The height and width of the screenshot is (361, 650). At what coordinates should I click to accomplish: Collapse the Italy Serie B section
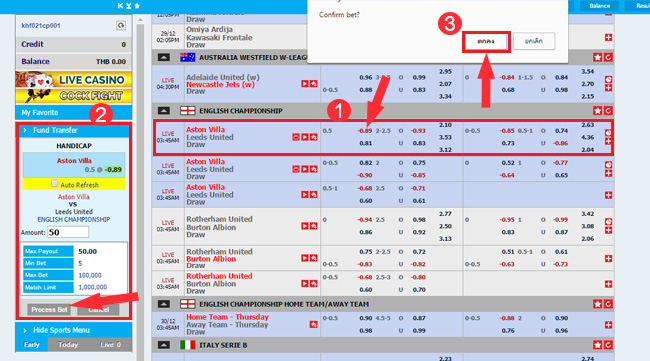click(164, 345)
